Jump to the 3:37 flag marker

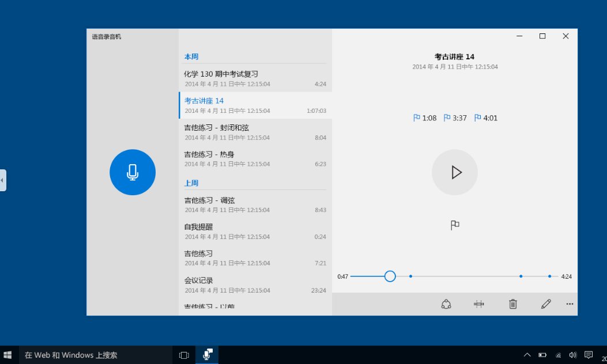coord(455,118)
